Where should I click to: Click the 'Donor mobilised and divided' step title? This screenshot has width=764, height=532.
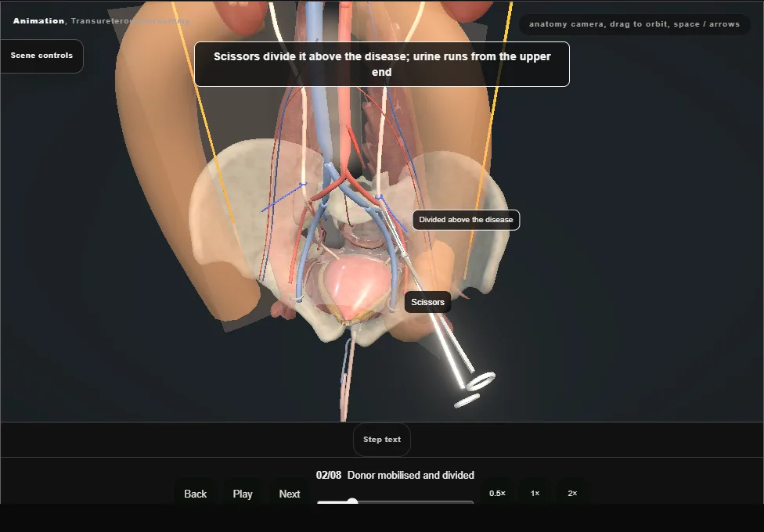(411, 475)
